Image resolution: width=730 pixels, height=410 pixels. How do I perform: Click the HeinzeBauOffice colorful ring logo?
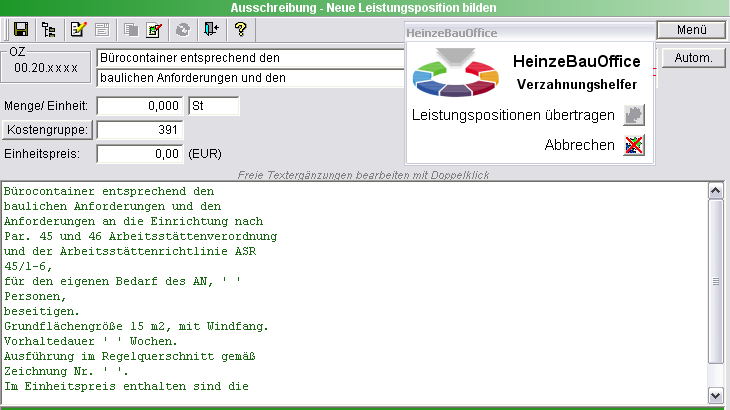(x=455, y=72)
